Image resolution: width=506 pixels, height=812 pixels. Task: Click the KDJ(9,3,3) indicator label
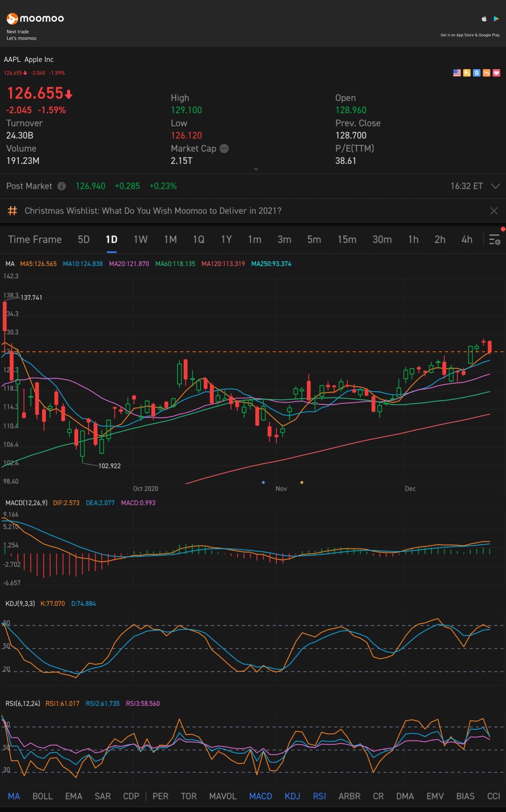click(20, 603)
